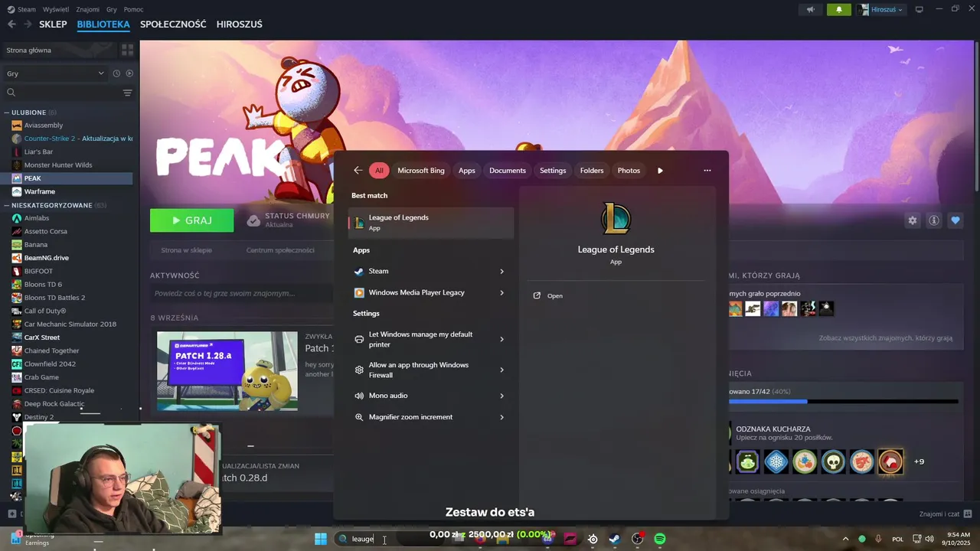Collapse the NIESKATEGORYZOWANE category

tap(7, 205)
